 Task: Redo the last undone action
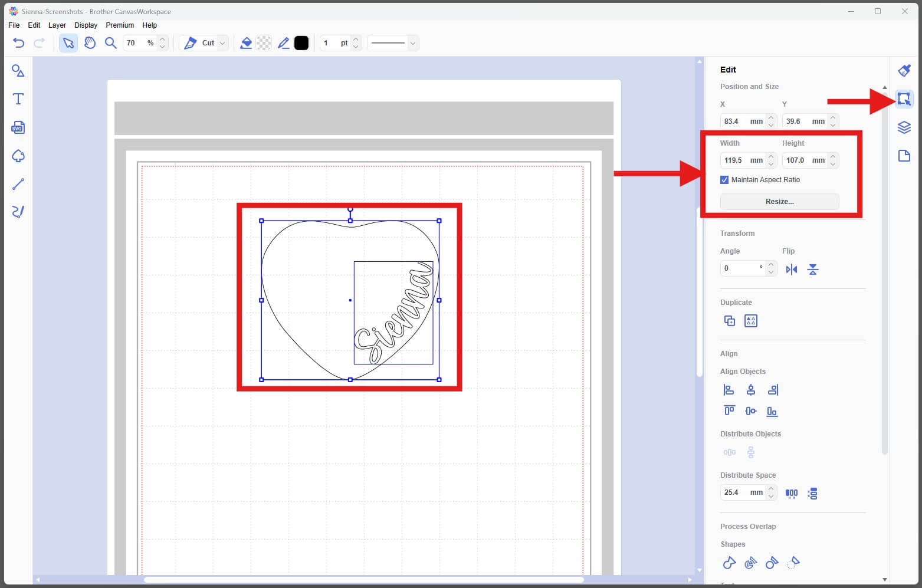pyautogui.click(x=40, y=42)
